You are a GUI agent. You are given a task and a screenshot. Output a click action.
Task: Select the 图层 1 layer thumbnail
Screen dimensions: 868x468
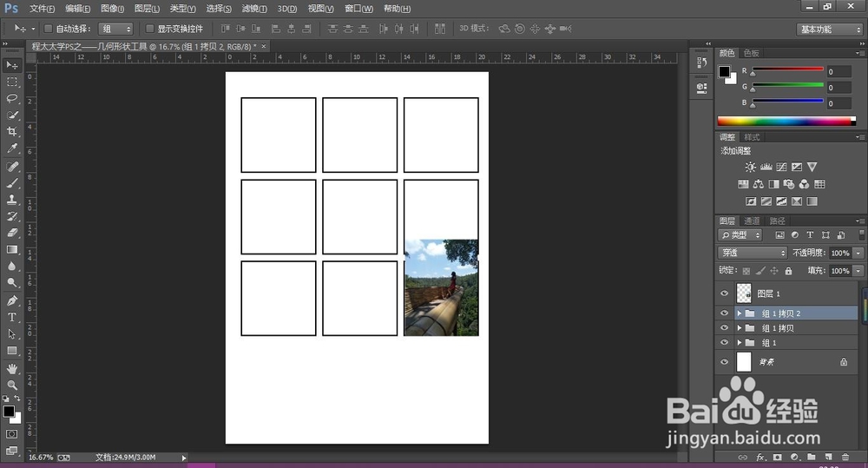point(744,293)
